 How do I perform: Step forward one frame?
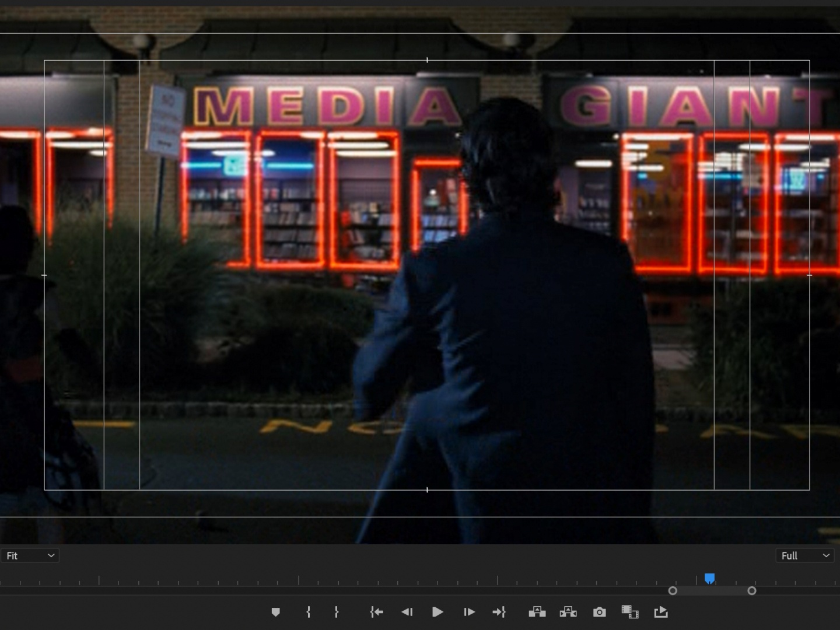pos(469,612)
